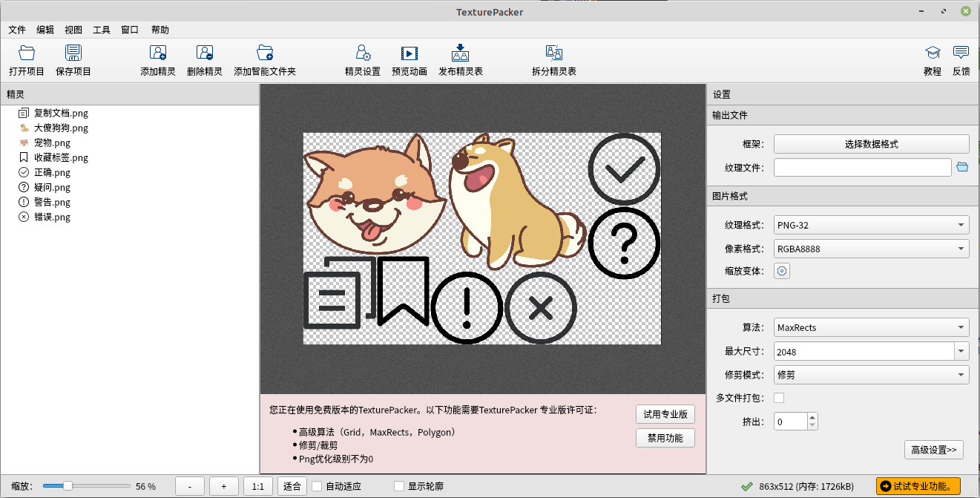Open the 帮助 menu

tap(160, 30)
